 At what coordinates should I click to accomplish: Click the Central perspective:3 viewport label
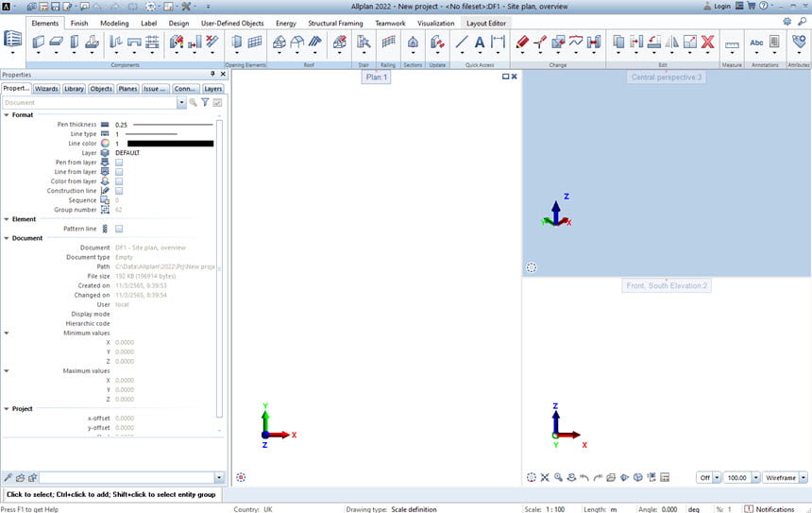pyautogui.click(x=667, y=77)
